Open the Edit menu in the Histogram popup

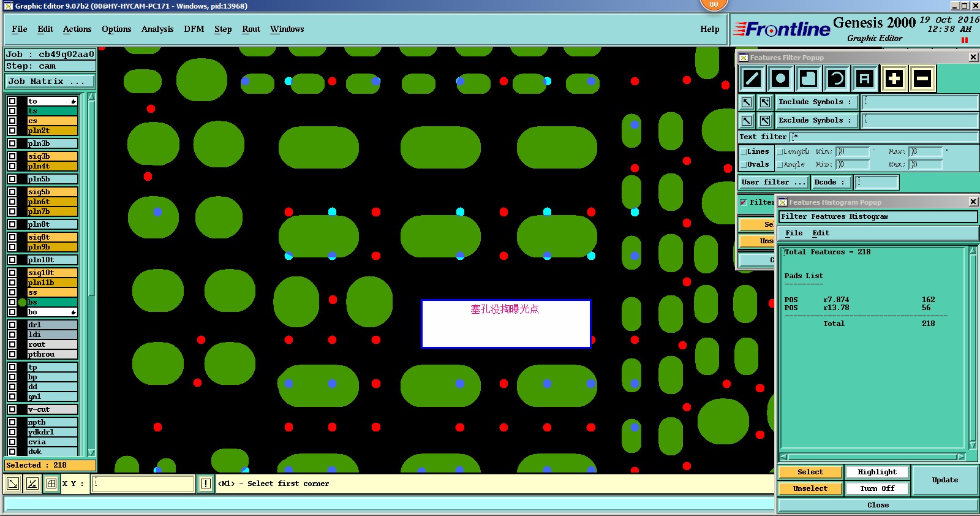(x=821, y=233)
